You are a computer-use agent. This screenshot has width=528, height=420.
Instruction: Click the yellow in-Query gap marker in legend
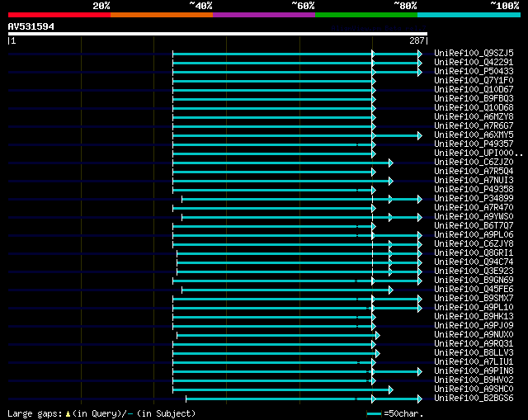click(x=68, y=413)
